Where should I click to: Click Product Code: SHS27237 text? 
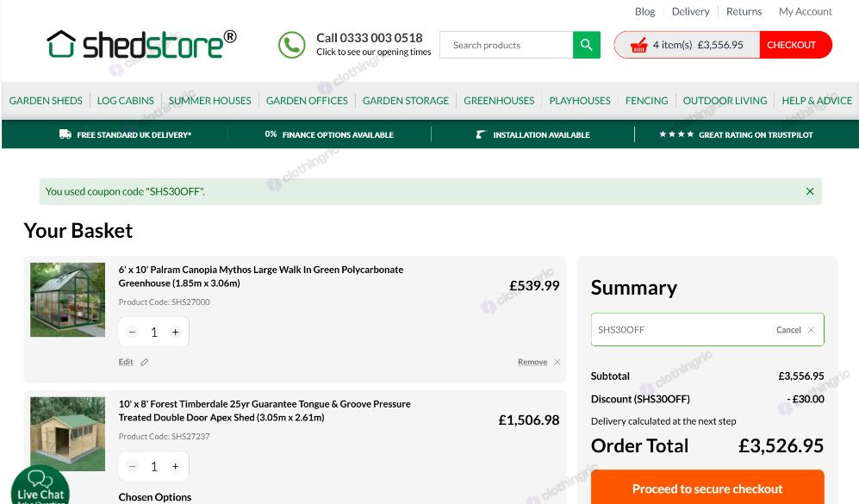pos(165,436)
